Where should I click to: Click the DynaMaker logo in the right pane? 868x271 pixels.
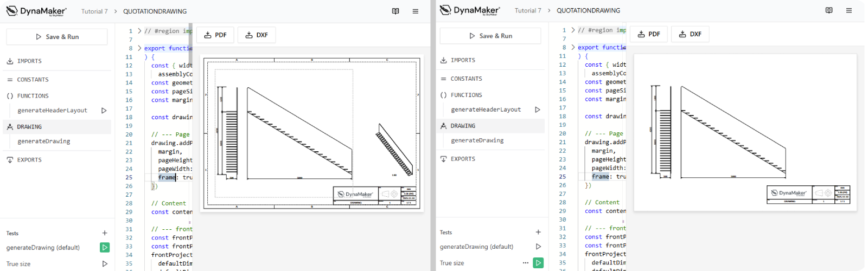click(470, 10)
